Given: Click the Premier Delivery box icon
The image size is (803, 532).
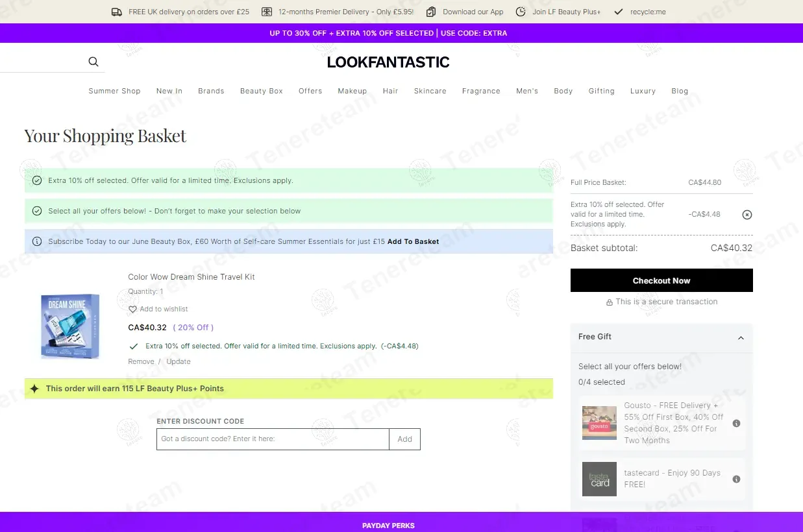Looking at the screenshot, I should 267,12.
